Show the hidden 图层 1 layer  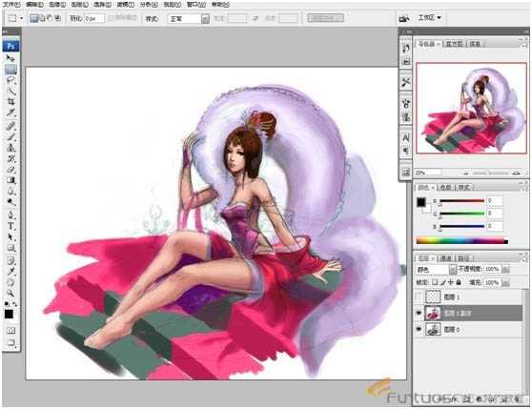point(419,297)
